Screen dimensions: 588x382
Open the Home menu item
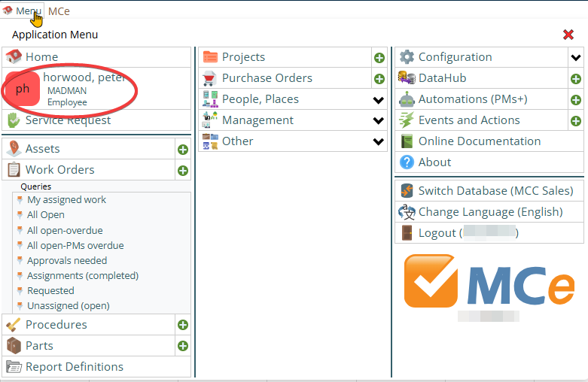pos(97,57)
